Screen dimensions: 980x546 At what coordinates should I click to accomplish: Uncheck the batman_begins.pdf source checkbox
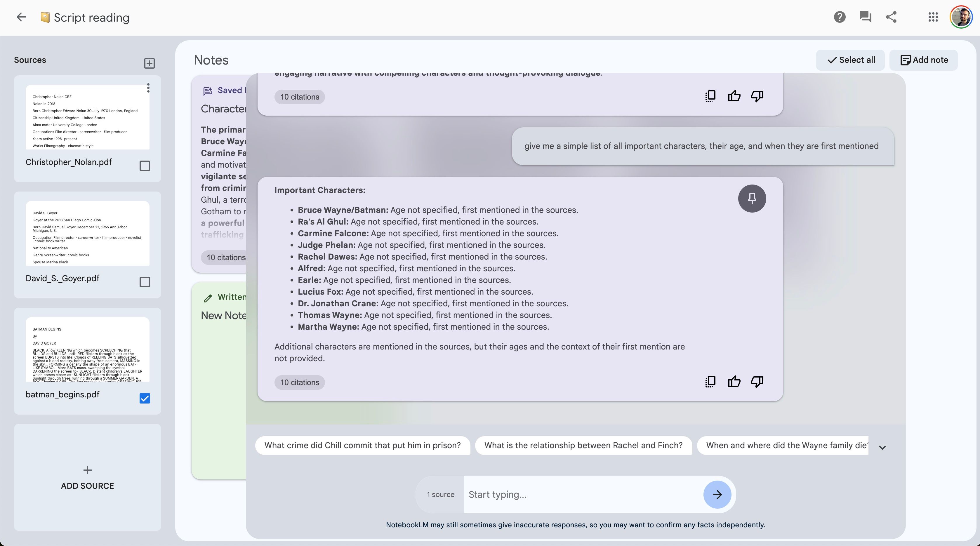(x=145, y=398)
